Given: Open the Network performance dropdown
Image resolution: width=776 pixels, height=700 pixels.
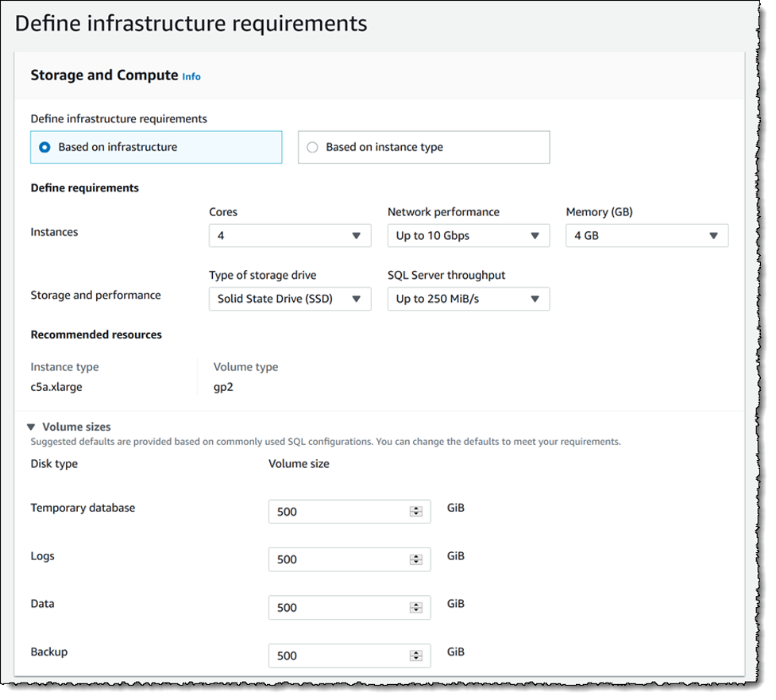Looking at the screenshot, I should (x=468, y=236).
